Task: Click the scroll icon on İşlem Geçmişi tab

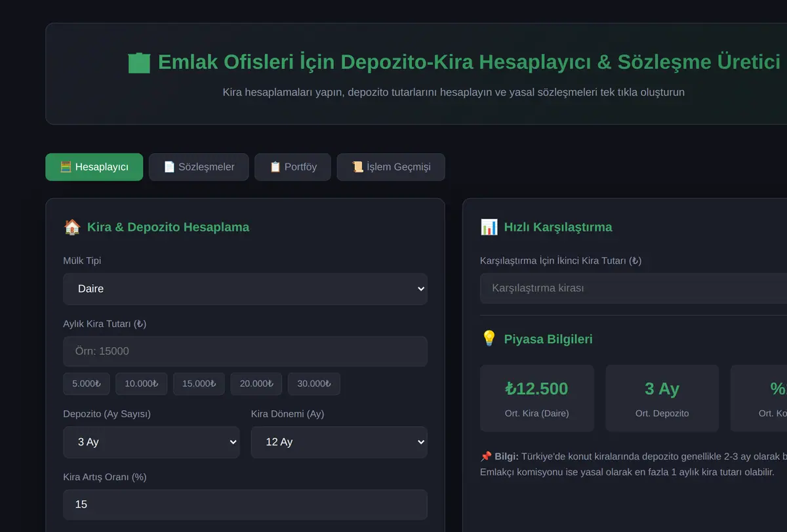Action: pyautogui.click(x=357, y=167)
